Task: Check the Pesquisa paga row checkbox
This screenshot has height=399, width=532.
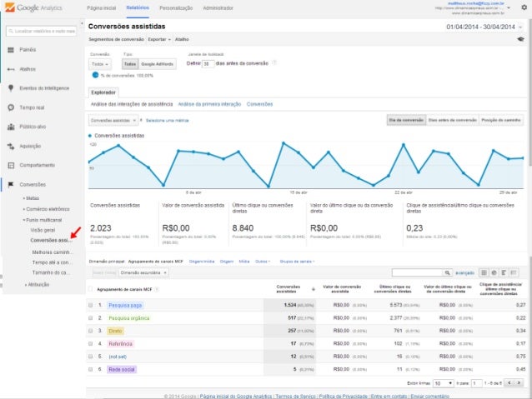Action: [x=91, y=305]
